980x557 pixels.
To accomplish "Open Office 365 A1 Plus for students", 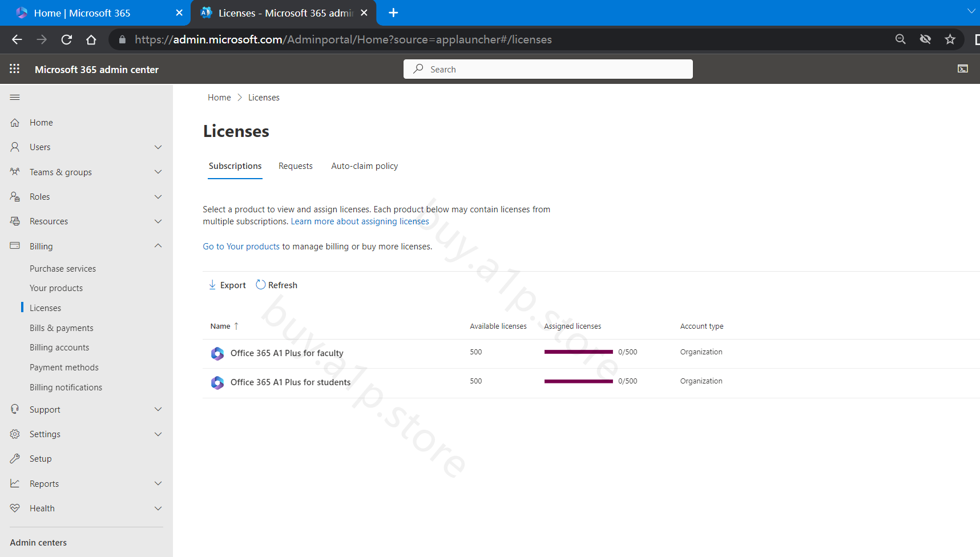I will pyautogui.click(x=291, y=382).
